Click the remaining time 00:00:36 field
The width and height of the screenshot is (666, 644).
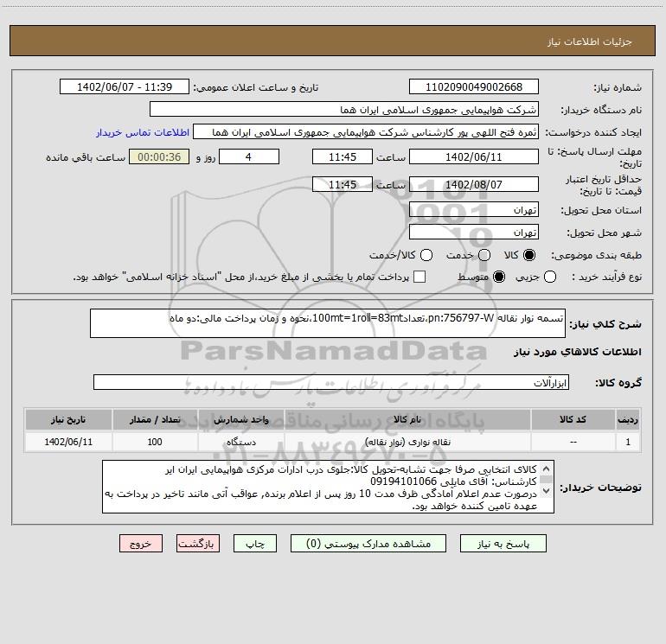(x=159, y=156)
